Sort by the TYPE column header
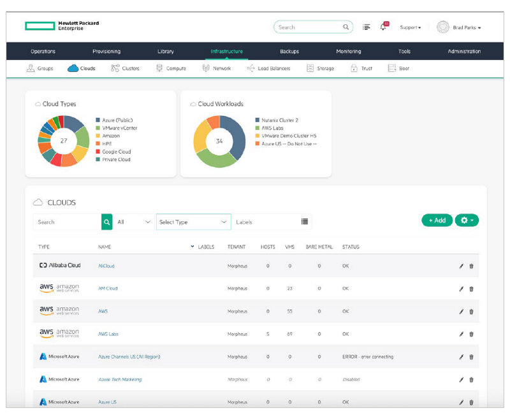Image resolution: width=510 pixels, height=420 pixels. (44, 247)
